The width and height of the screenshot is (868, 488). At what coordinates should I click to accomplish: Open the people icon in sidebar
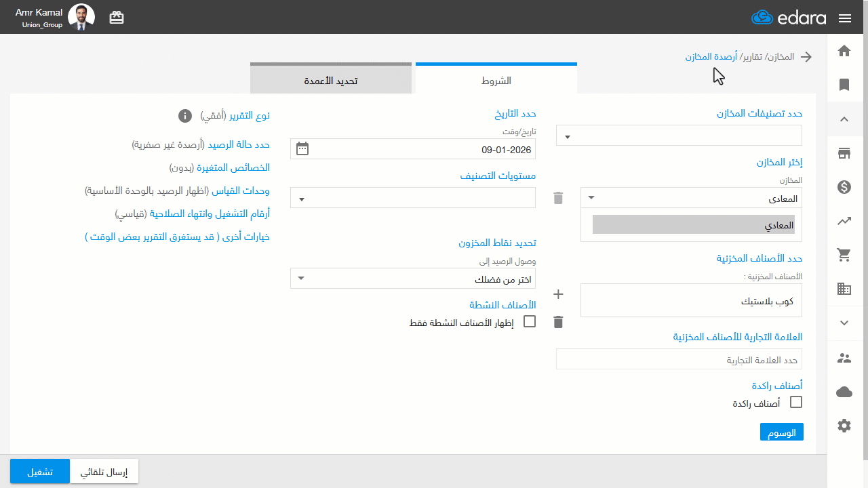tap(844, 358)
